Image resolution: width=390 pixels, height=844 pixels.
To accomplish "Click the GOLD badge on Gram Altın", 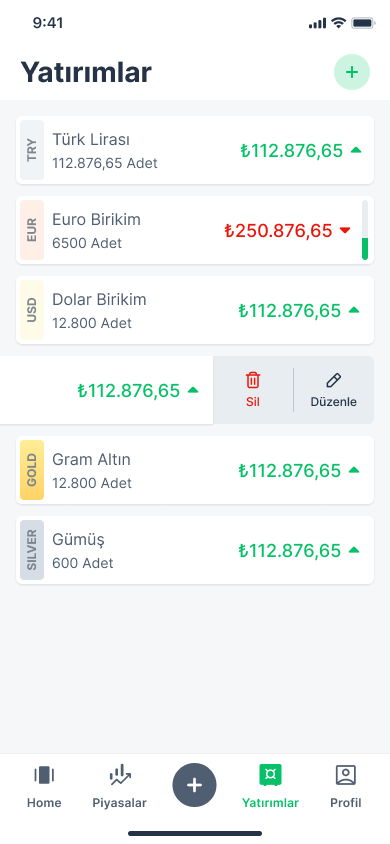I will [x=32, y=470].
